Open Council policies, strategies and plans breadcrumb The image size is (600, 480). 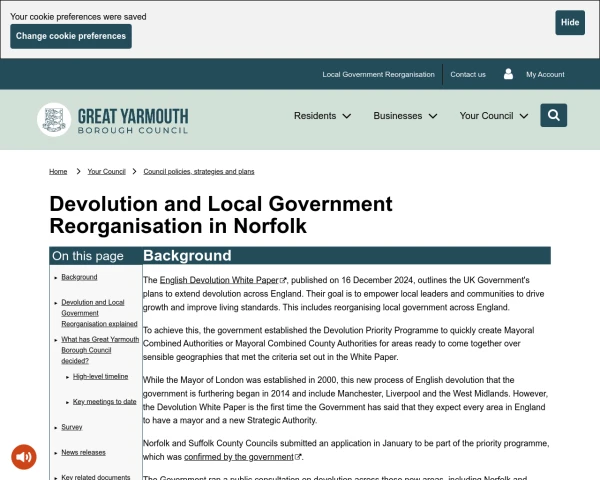[x=199, y=171]
